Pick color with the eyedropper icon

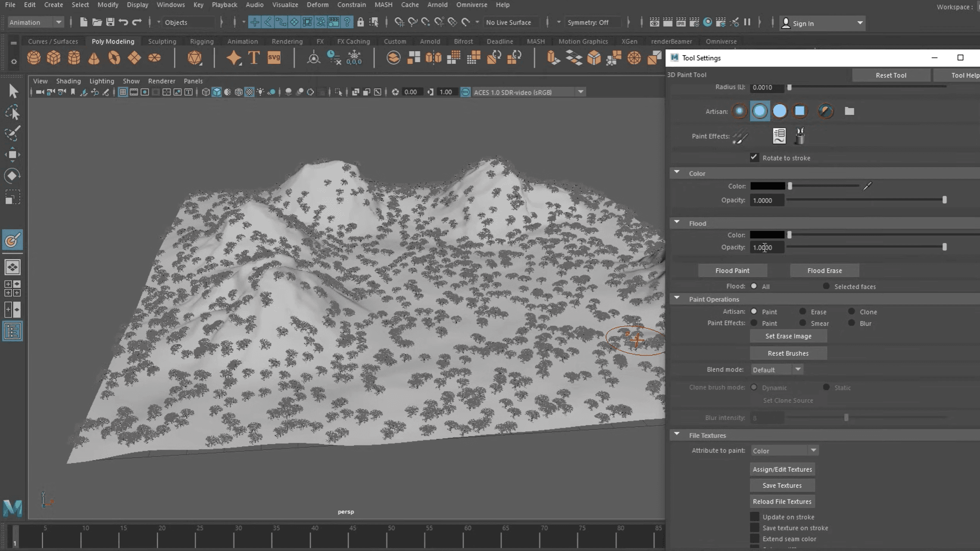tap(868, 186)
